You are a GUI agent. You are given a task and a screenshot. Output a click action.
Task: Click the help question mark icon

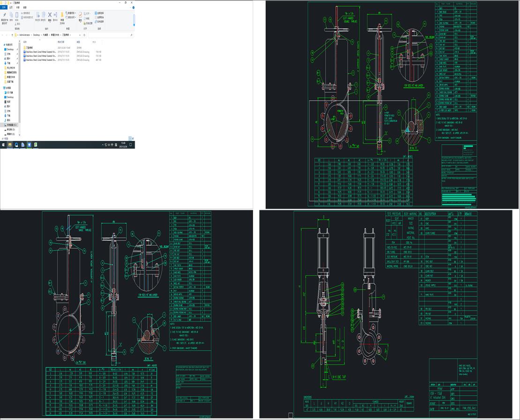tap(133, 7)
